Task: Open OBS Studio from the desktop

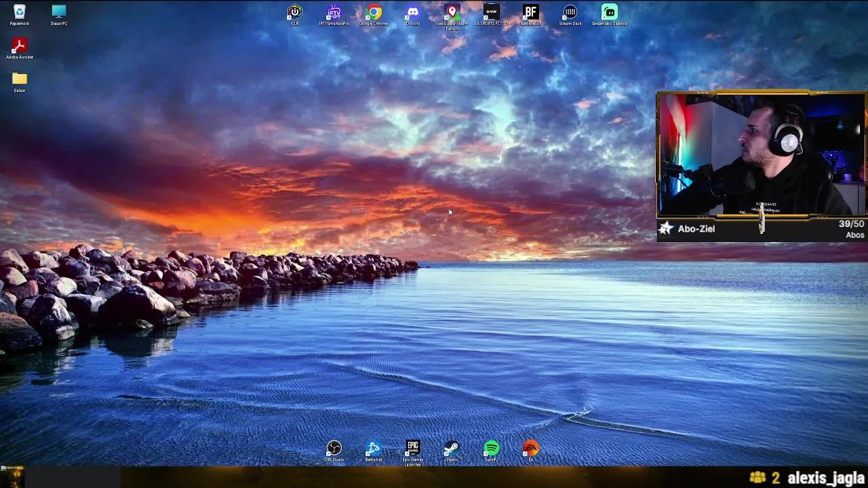Action: click(x=334, y=447)
